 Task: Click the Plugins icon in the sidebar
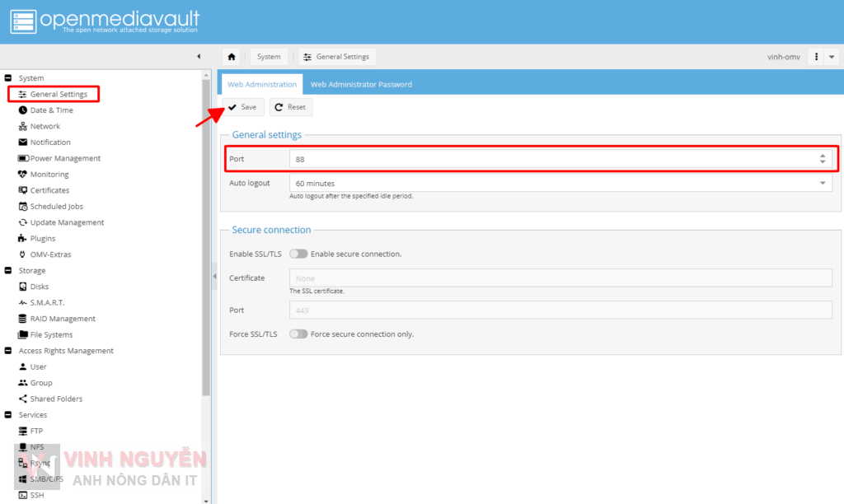pyautogui.click(x=20, y=238)
